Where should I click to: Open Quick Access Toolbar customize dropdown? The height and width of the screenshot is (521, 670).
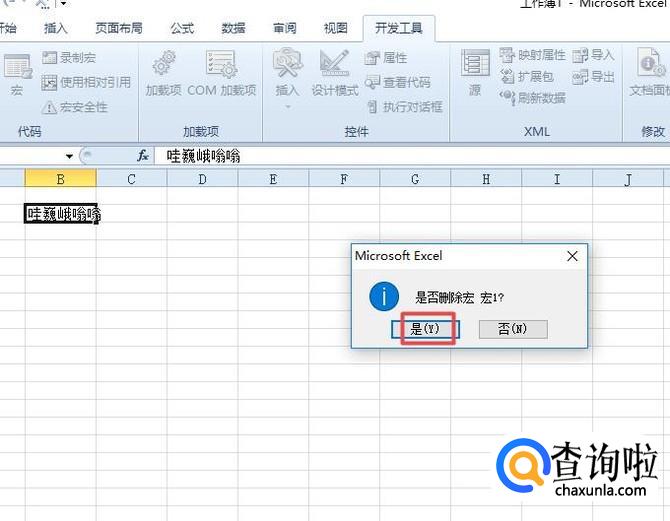tap(63, 3)
